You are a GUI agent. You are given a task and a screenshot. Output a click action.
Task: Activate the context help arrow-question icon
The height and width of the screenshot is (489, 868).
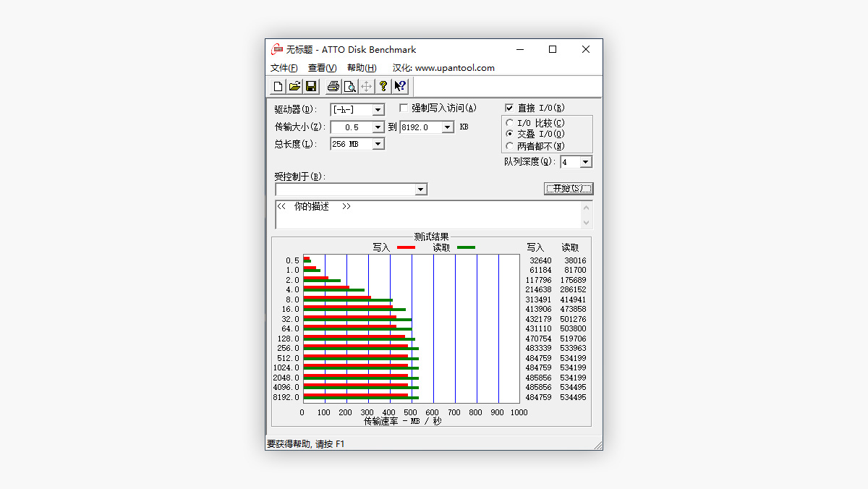(x=400, y=87)
